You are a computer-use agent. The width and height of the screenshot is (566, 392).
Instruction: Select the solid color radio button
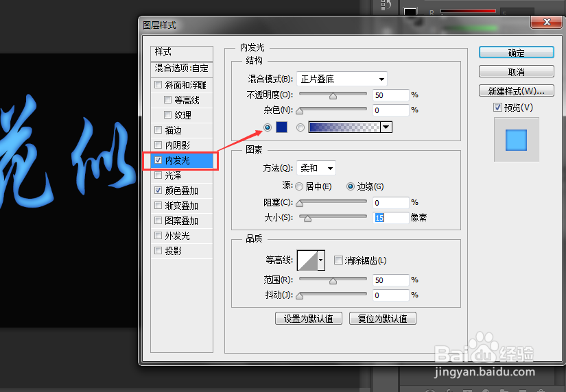point(268,127)
